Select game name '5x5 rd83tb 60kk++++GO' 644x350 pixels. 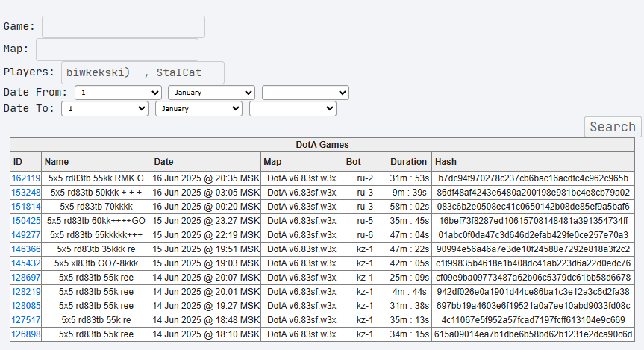[96, 221]
